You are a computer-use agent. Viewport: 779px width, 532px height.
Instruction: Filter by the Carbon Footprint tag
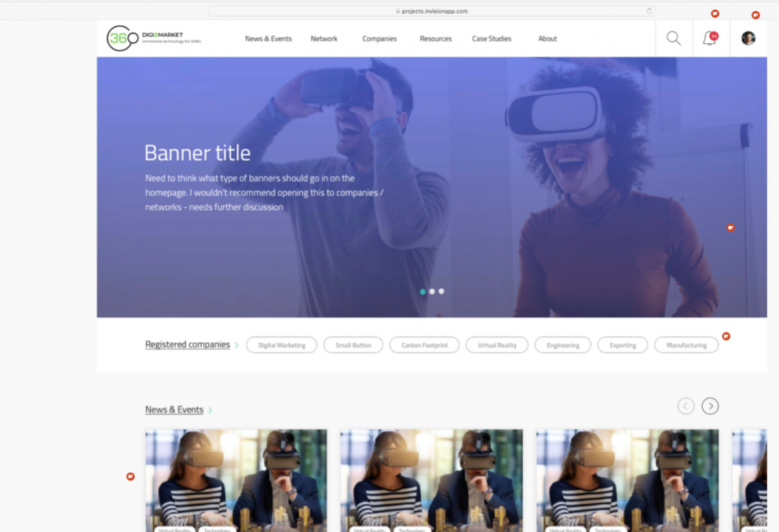[x=424, y=345]
